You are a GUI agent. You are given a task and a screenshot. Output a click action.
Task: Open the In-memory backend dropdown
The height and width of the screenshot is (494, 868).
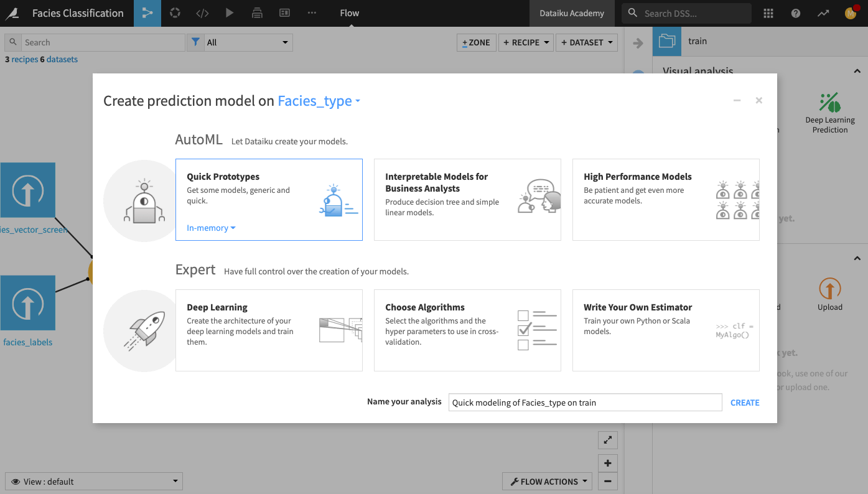pos(210,228)
